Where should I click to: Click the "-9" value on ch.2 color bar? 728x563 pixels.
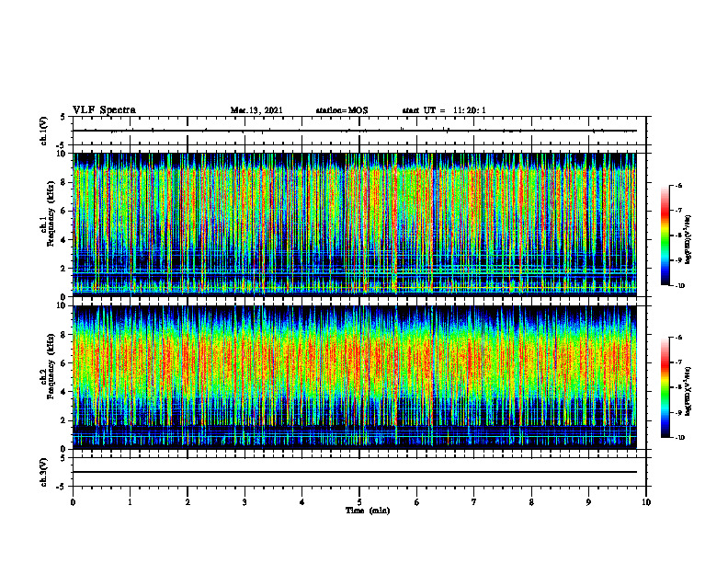click(677, 412)
